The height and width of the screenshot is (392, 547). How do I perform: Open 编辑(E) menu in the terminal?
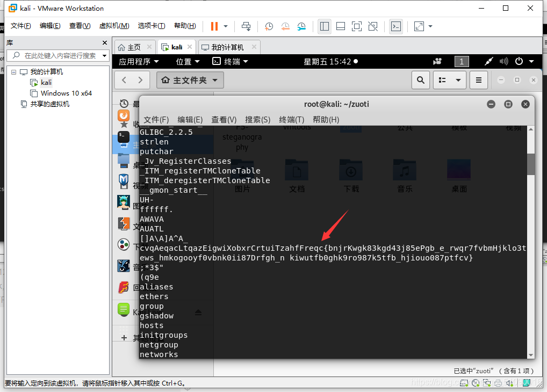click(190, 120)
